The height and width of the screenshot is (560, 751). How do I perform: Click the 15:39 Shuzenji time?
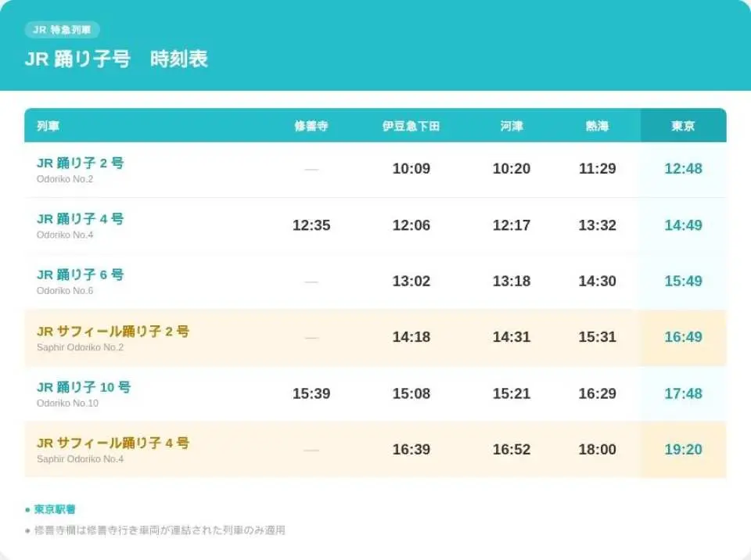pos(311,393)
